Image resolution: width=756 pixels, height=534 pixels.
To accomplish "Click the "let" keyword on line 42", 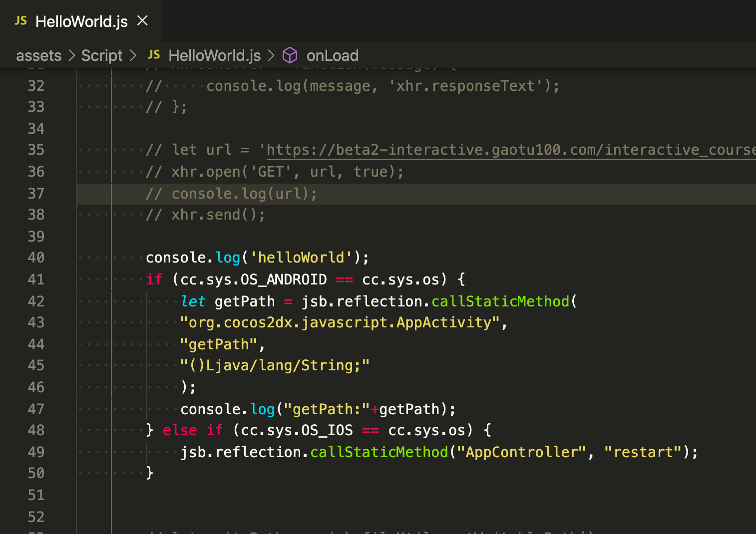I will [193, 301].
